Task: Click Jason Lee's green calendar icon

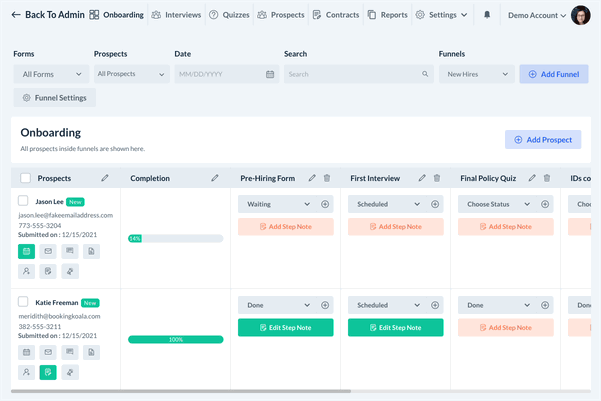Action: (26, 251)
